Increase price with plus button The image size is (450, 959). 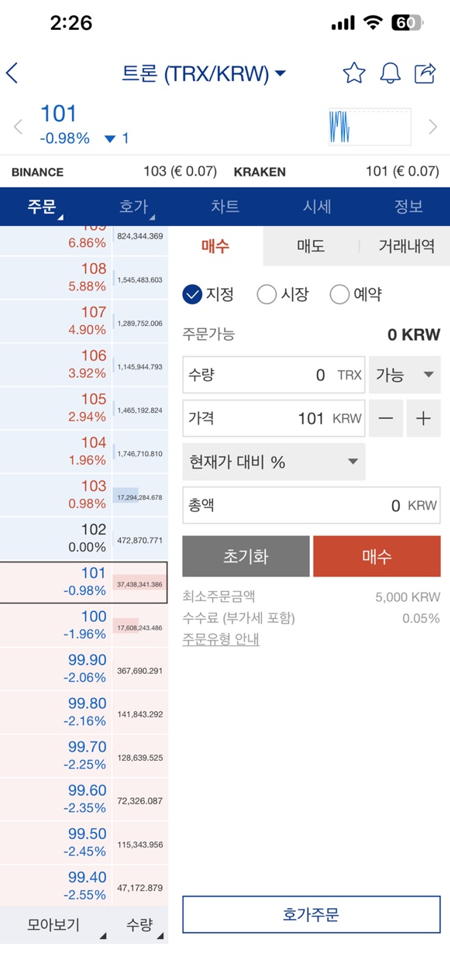click(423, 419)
